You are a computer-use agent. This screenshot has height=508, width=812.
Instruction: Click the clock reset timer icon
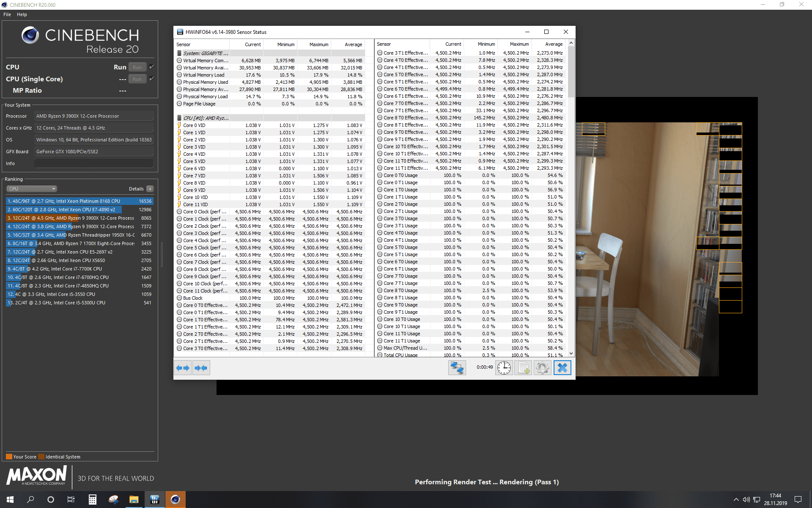[x=504, y=368]
